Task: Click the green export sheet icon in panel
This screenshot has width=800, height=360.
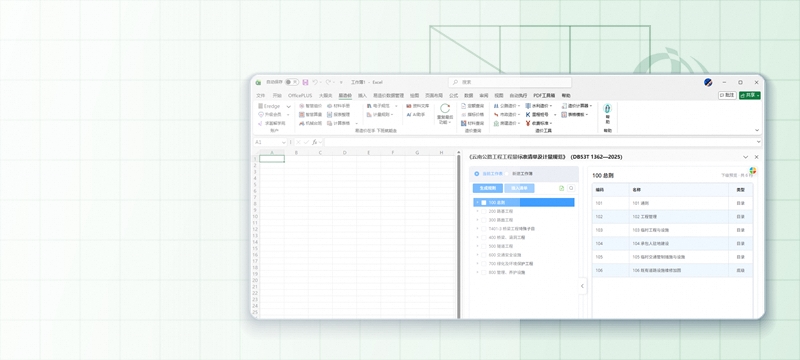Action: [562, 188]
